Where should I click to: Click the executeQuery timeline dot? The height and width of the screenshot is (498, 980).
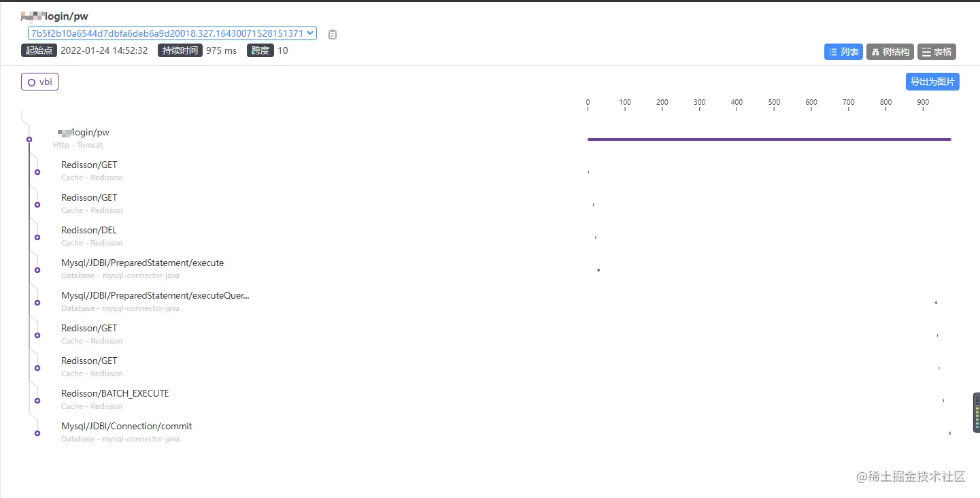click(936, 303)
